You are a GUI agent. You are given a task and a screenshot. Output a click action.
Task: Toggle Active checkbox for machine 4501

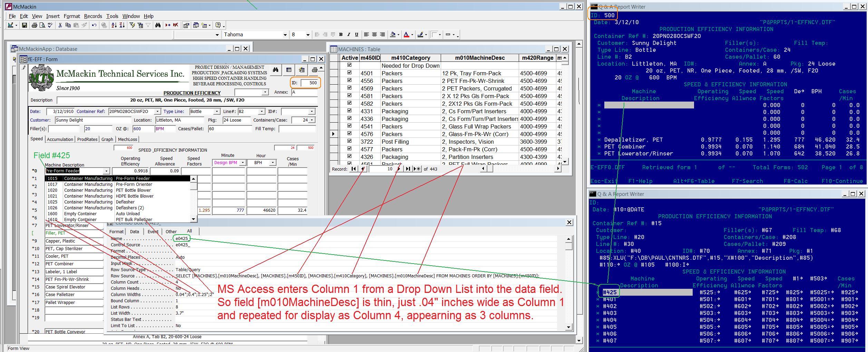(x=350, y=73)
